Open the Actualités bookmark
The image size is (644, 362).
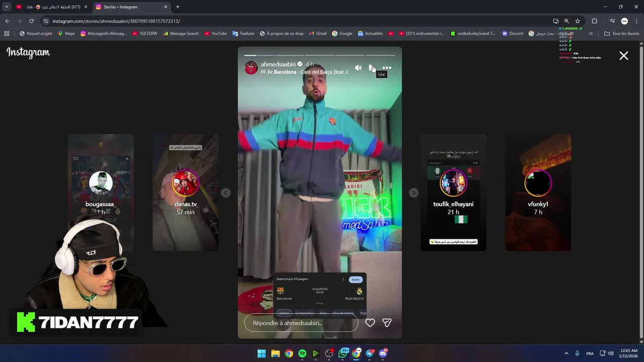[x=370, y=34]
